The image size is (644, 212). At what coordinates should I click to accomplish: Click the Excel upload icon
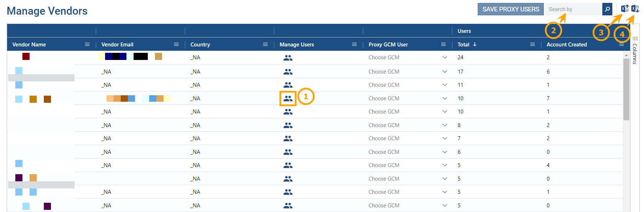point(625,9)
